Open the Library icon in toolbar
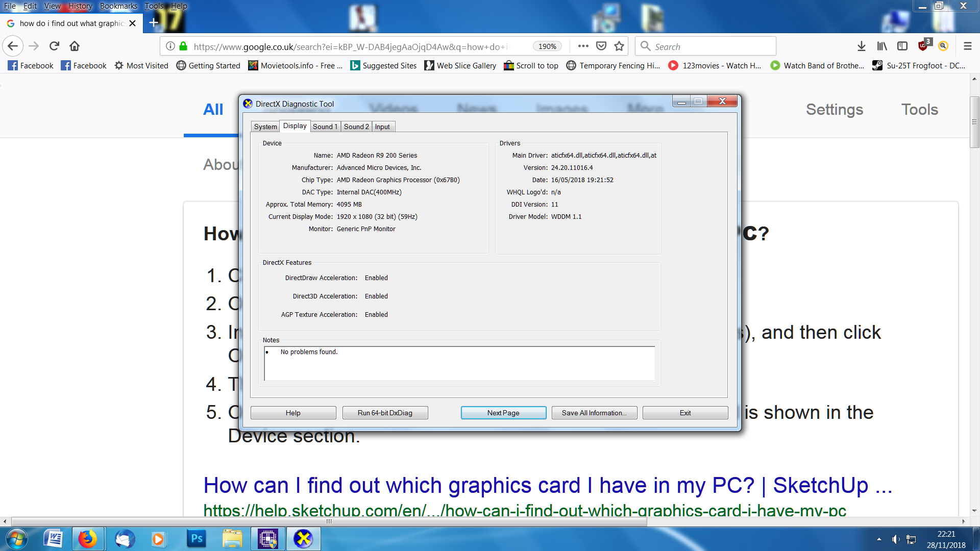Screen dimensions: 980x551 coord(882,46)
